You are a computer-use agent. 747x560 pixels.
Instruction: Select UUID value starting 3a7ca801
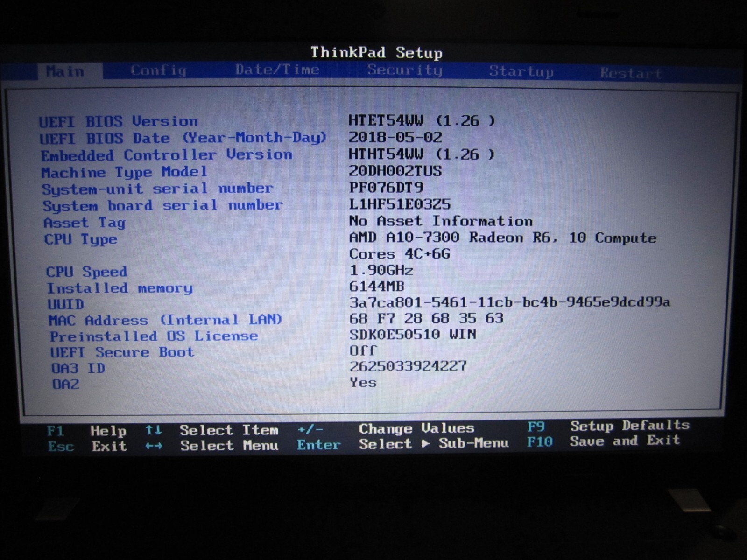509,302
